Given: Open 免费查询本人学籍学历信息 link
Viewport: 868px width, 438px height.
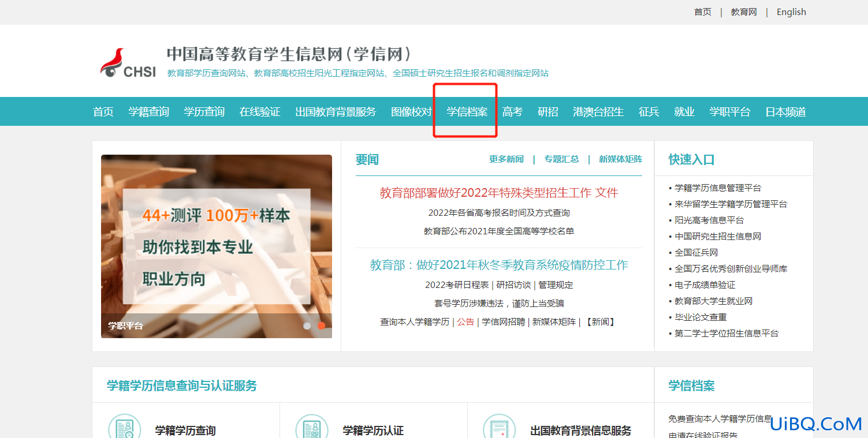Looking at the screenshot, I should coord(720,419).
